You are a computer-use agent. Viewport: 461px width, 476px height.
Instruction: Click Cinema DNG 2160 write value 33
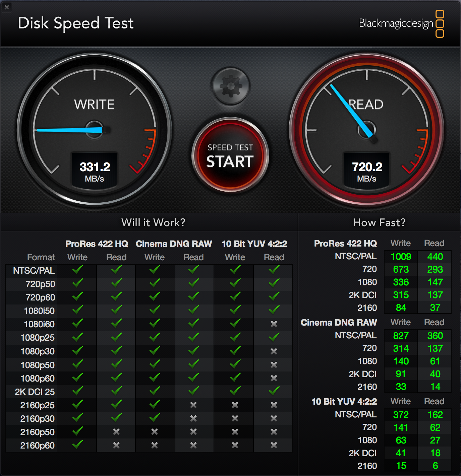[401, 387]
